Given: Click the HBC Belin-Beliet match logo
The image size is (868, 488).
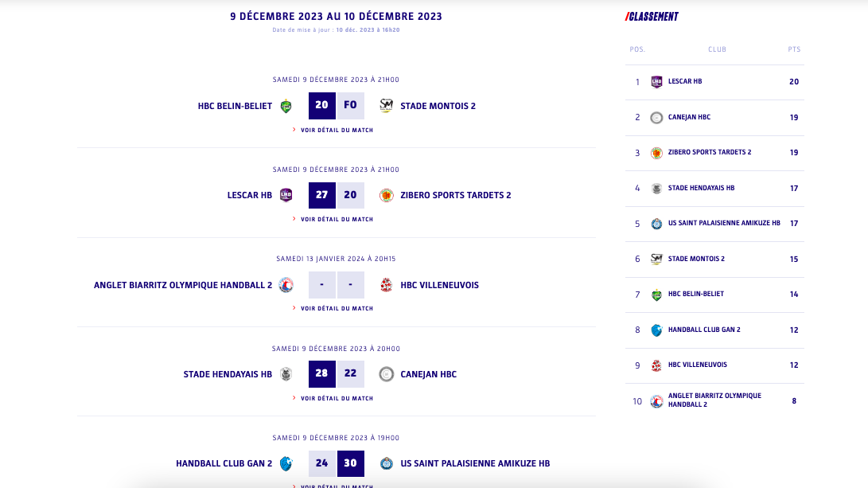Looking at the screenshot, I should [x=286, y=106].
